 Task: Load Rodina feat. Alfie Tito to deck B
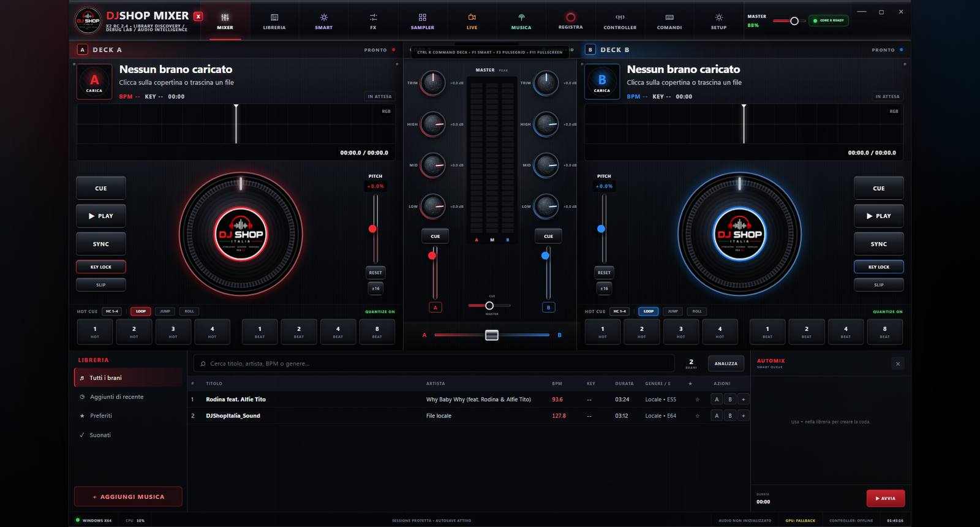pyautogui.click(x=730, y=399)
